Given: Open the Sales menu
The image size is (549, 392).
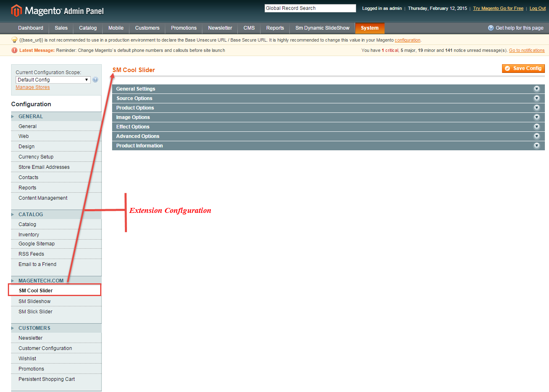Looking at the screenshot, I should point(61,28).
